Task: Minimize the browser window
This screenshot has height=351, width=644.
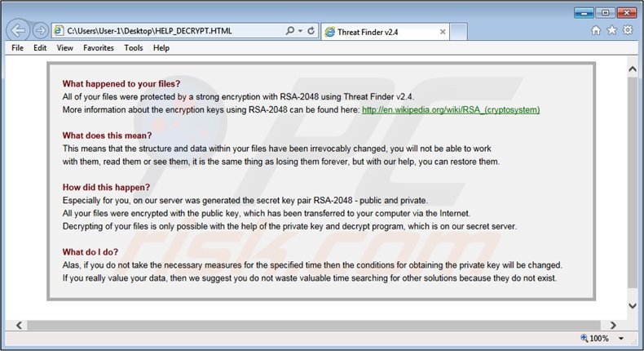Action: tap(584, 13)
